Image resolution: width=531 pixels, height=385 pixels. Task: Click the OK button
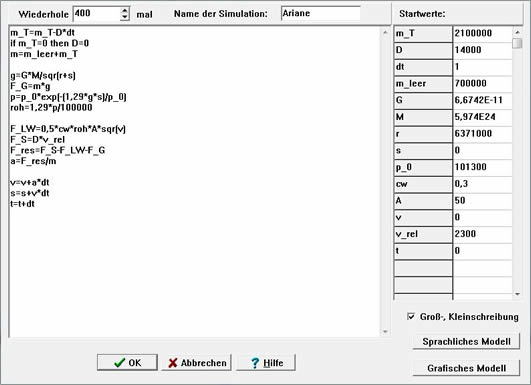coord(127,362)
